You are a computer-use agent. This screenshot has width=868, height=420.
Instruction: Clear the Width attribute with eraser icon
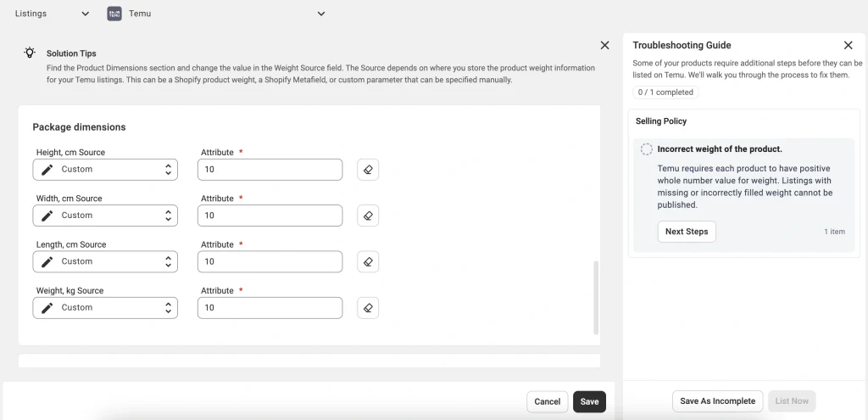pyautogui.click(x=368, y=216)
